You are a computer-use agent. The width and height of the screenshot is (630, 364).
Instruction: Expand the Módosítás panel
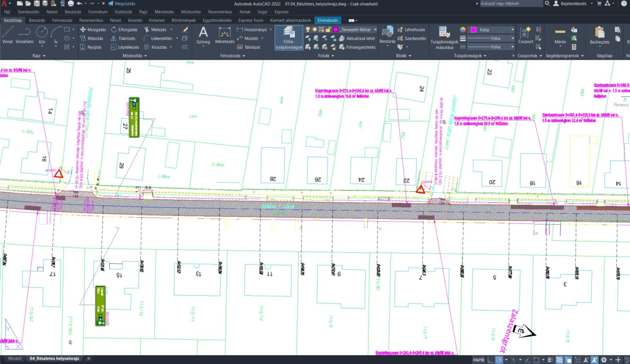click(135, 56)
